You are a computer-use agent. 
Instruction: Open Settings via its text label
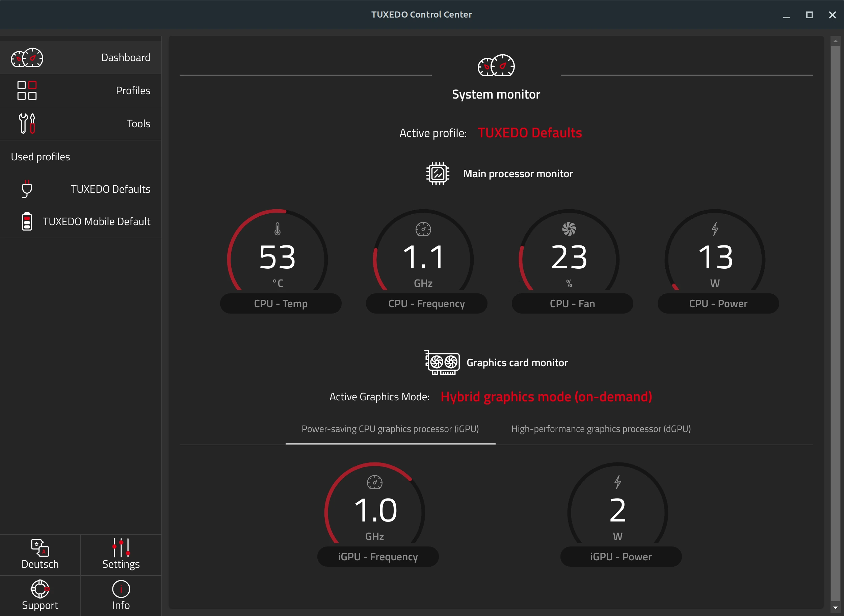[x=121, y=565]
